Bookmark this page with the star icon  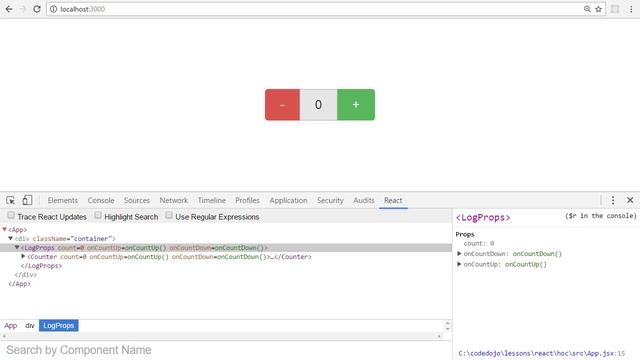click(598, 9)
